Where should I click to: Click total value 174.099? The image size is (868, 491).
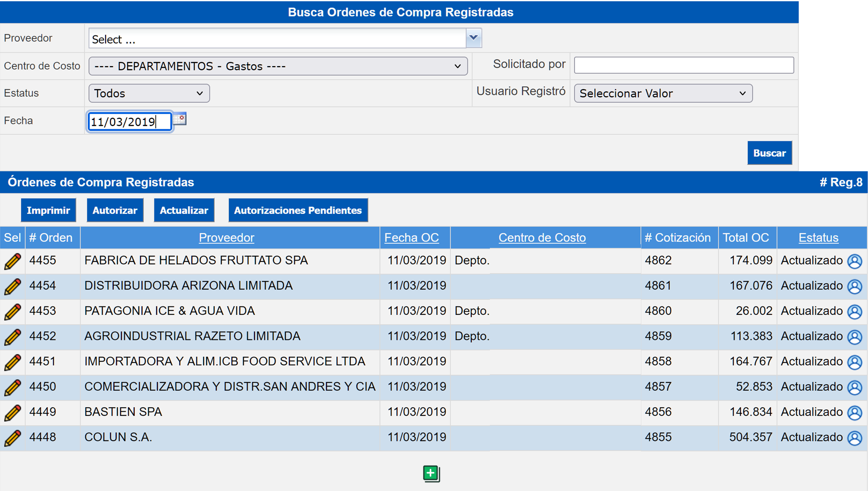click(750, 261)
